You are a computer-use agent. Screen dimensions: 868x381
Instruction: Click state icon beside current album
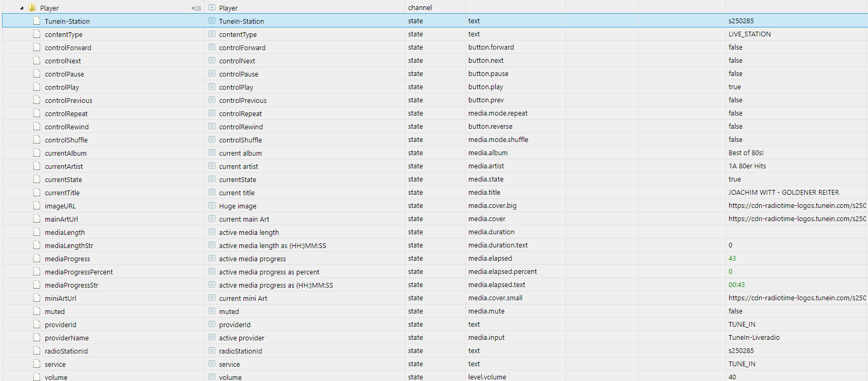(212, 153)
